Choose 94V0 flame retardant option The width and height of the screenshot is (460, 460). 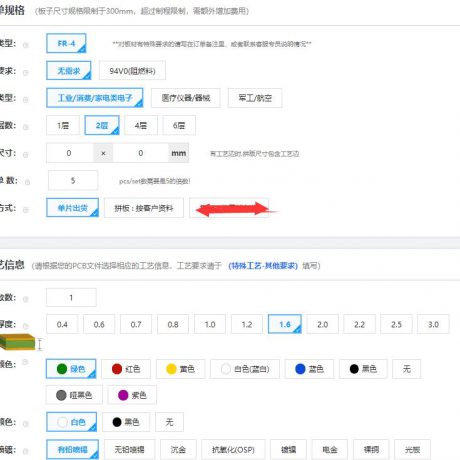click(x=132, y=71)
